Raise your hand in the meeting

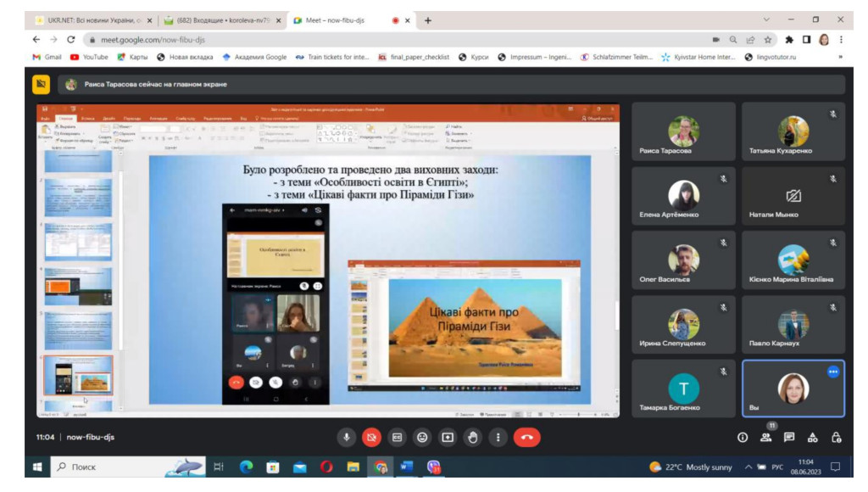473,438
